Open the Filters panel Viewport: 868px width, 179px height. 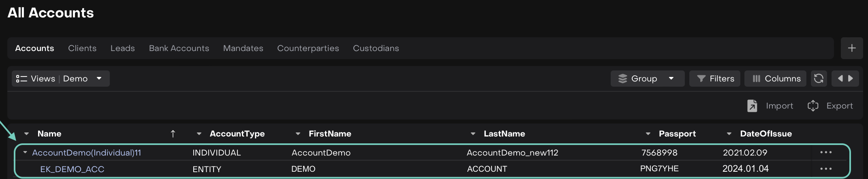715,79
